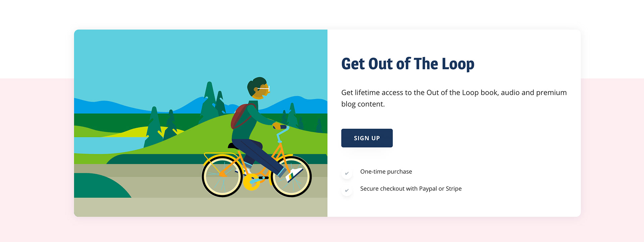The height and width of the screenshot is (242, 644).
Task: Click the bicycle's rear wheel
Action: (x=222, y=176)
